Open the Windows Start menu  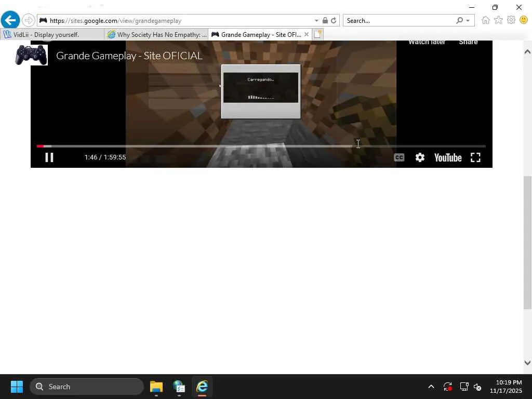17,387
